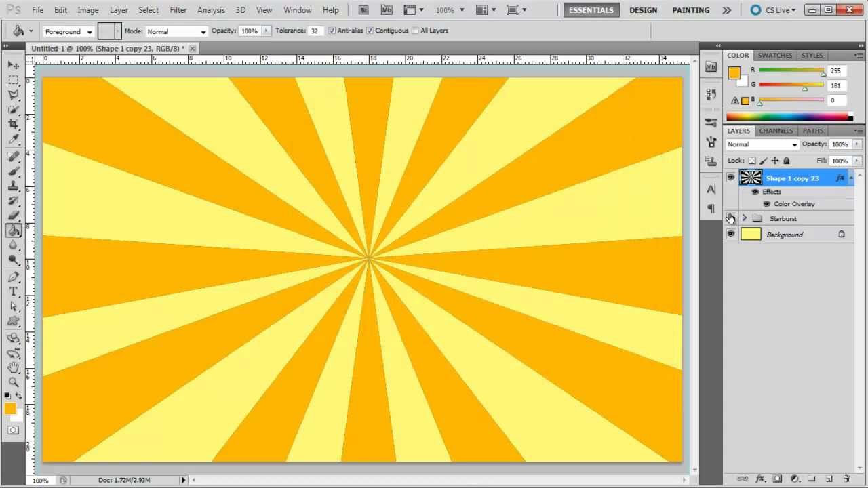868x488 pixels.
Task: Open the Layer menu
Action: click(x=119, y=10)
